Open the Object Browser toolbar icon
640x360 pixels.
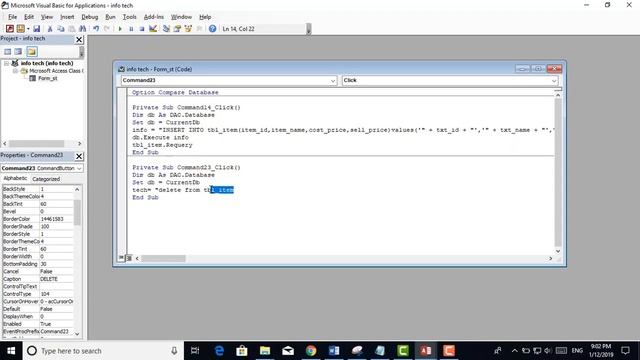(188, 29)
